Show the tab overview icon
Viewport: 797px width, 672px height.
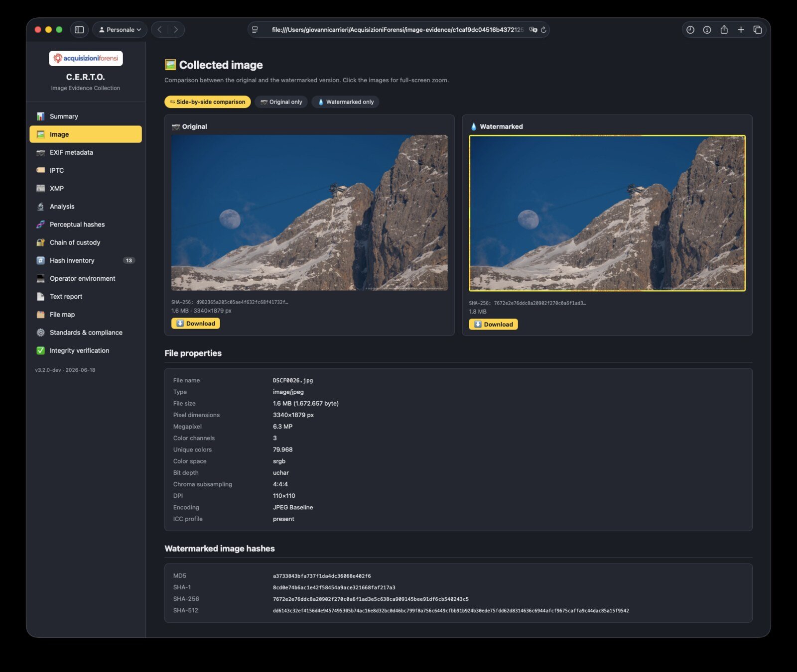coord(758,30)
